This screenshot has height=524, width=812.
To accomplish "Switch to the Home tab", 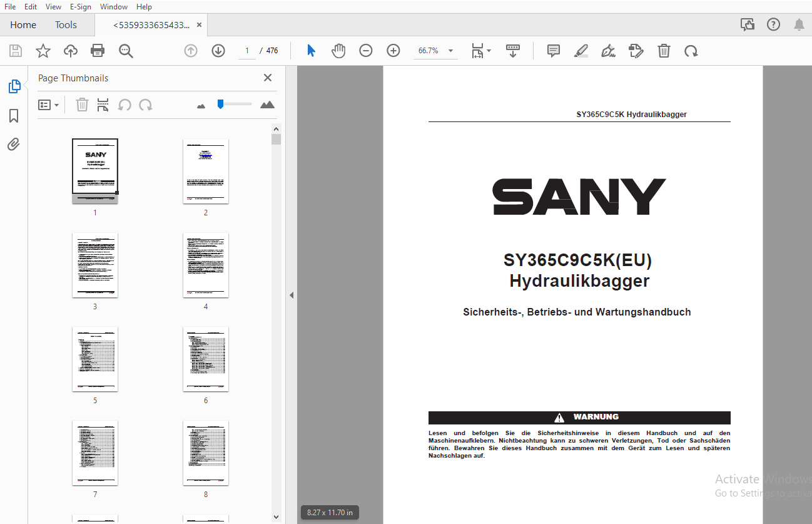I will coord(23,25).
